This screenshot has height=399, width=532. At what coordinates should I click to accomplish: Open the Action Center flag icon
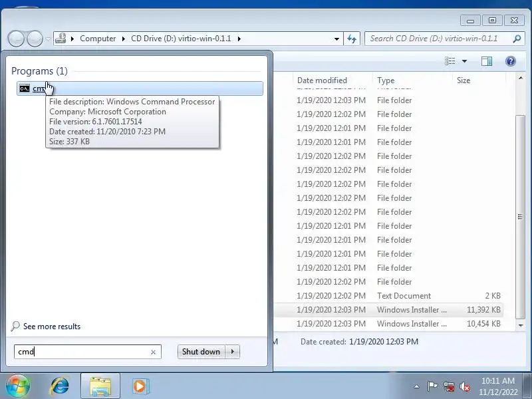click(x=432, y=386)
